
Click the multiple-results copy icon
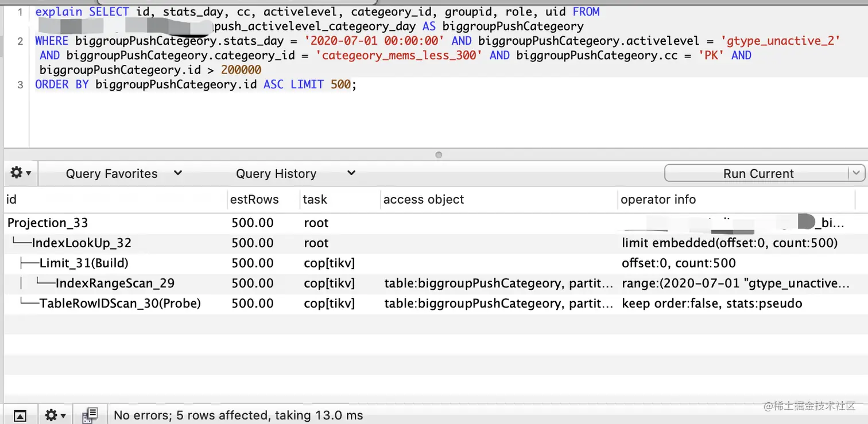[x=90, y=415]
